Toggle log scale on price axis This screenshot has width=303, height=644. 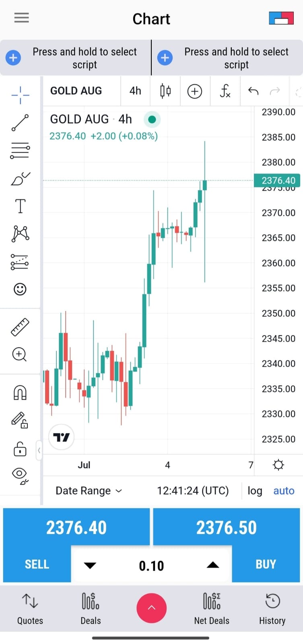click(255, 491)
